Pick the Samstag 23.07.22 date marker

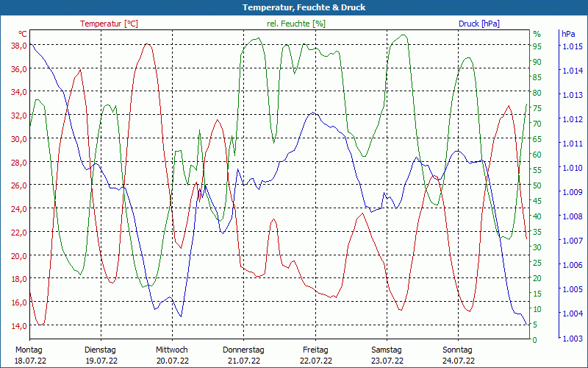point(387,355)
